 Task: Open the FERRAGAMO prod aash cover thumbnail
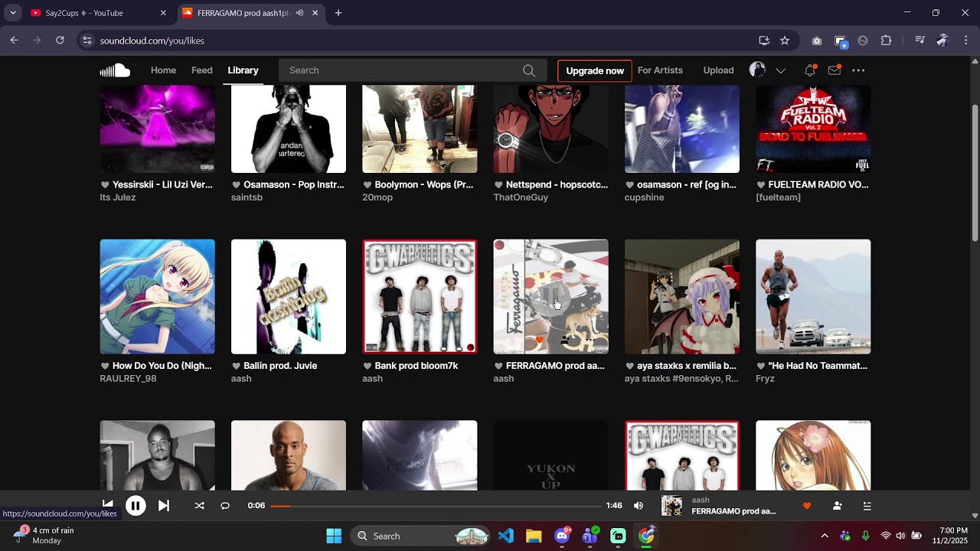(x=551, y=296)
